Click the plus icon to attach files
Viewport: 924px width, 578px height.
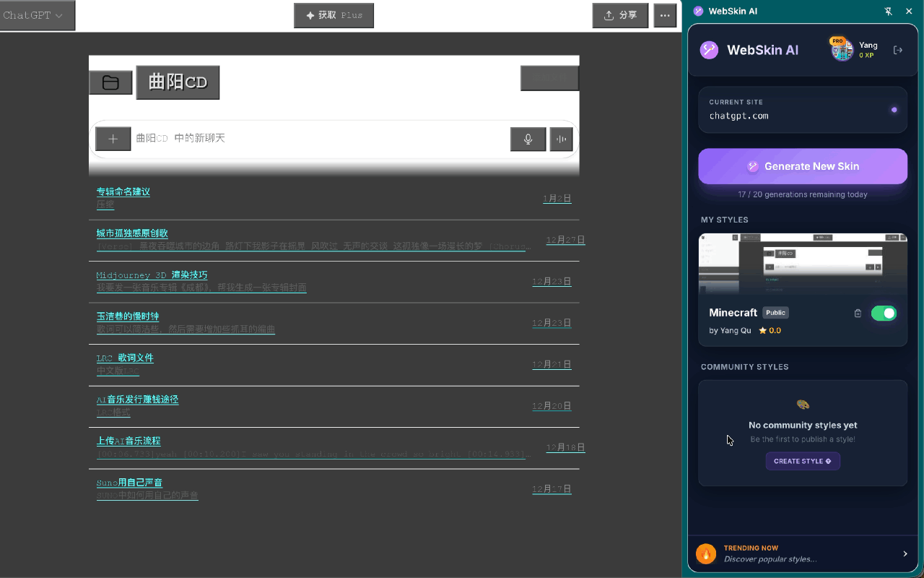click(113, 138)
